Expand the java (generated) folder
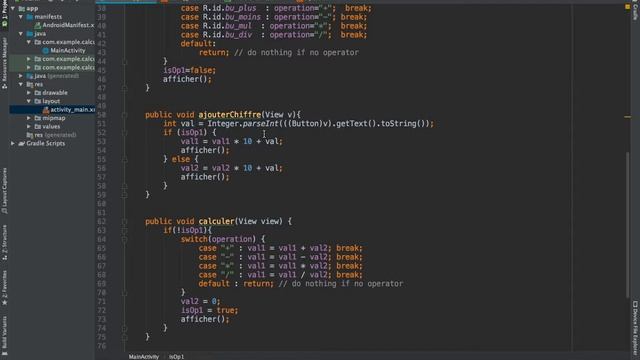The height and width of the screenshot is (360, 640). (21, 76)
